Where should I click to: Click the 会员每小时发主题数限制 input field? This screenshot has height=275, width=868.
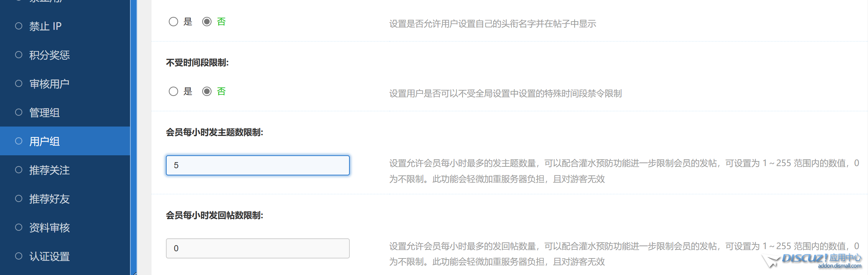[x=257, y=165]
